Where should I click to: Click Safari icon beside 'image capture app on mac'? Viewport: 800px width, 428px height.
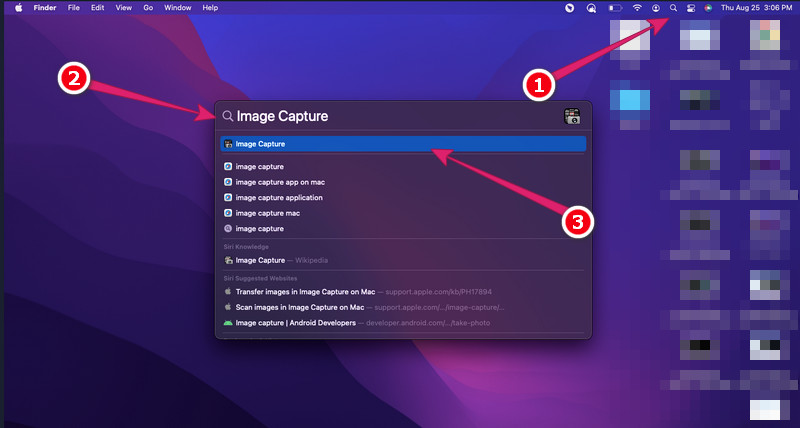228,182
